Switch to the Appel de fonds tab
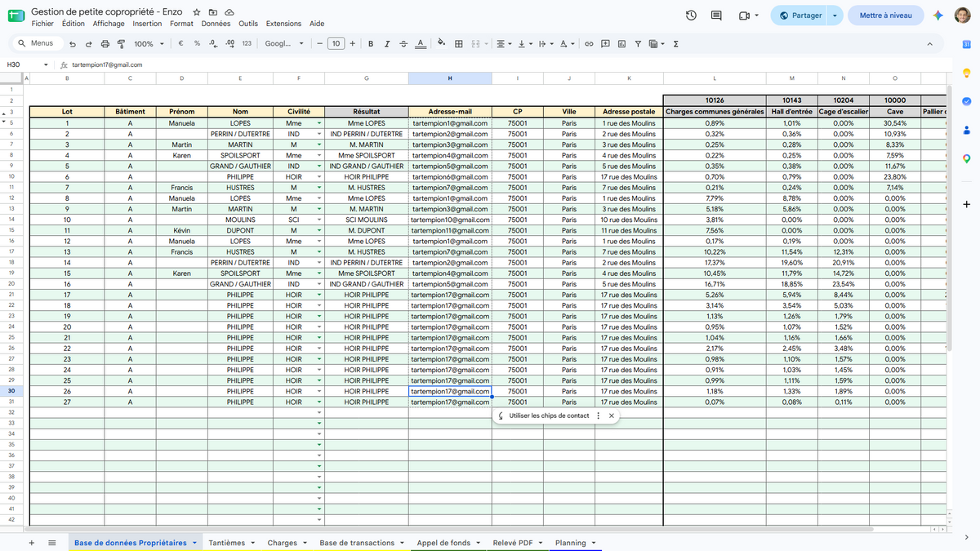Screen dimensions: 980x551 pyautogui.click(x=443, y=543)
